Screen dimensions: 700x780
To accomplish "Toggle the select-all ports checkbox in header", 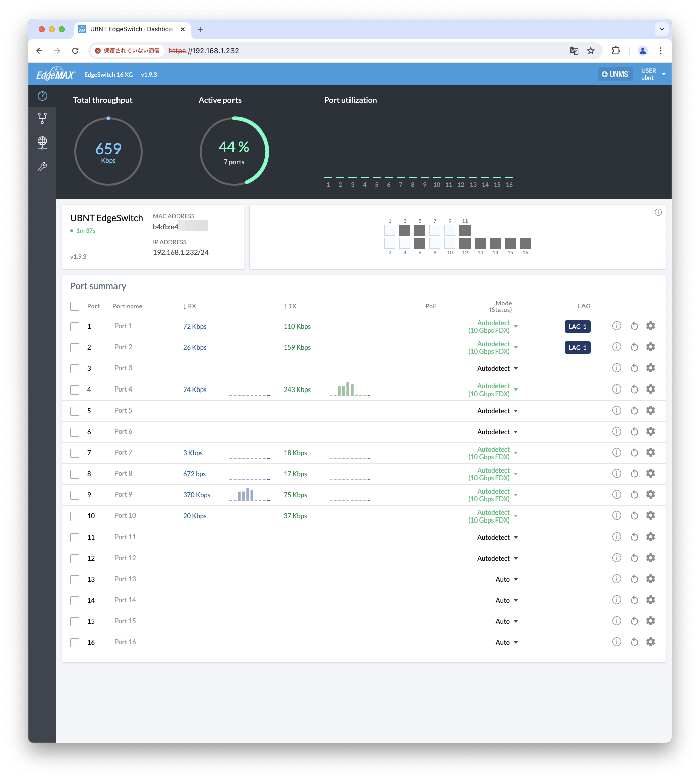I will coord(75,306).
